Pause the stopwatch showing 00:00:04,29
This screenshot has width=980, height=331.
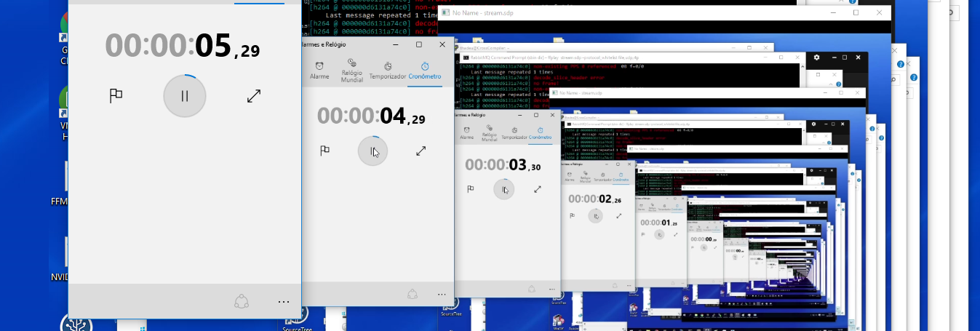[373, 151]
